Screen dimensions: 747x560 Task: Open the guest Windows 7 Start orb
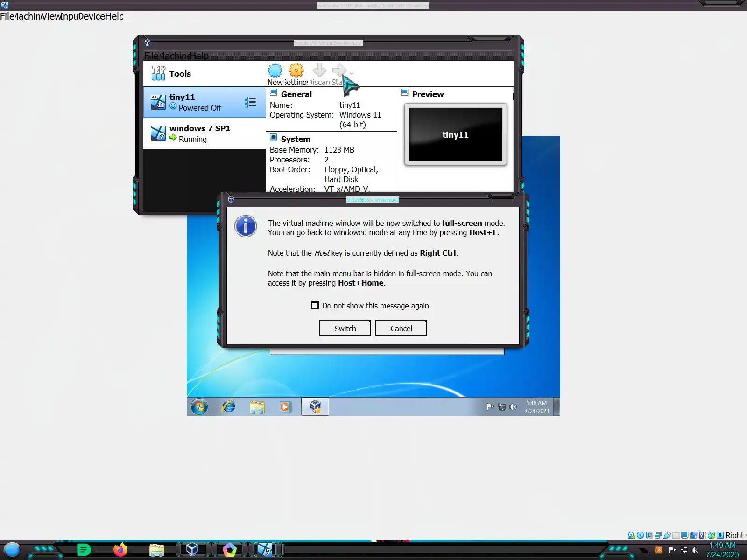point(199,406)
